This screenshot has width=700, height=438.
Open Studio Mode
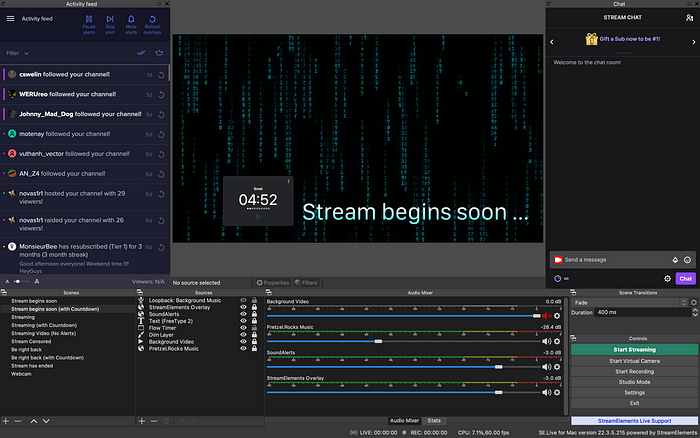tap(634, 382)
